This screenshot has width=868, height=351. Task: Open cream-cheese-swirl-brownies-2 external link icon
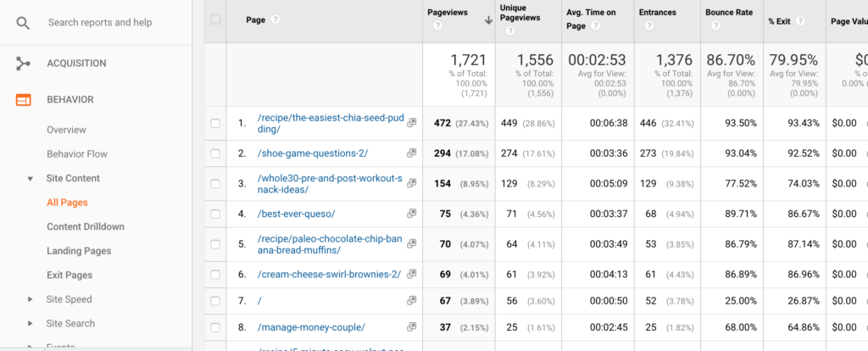(411, 274)
